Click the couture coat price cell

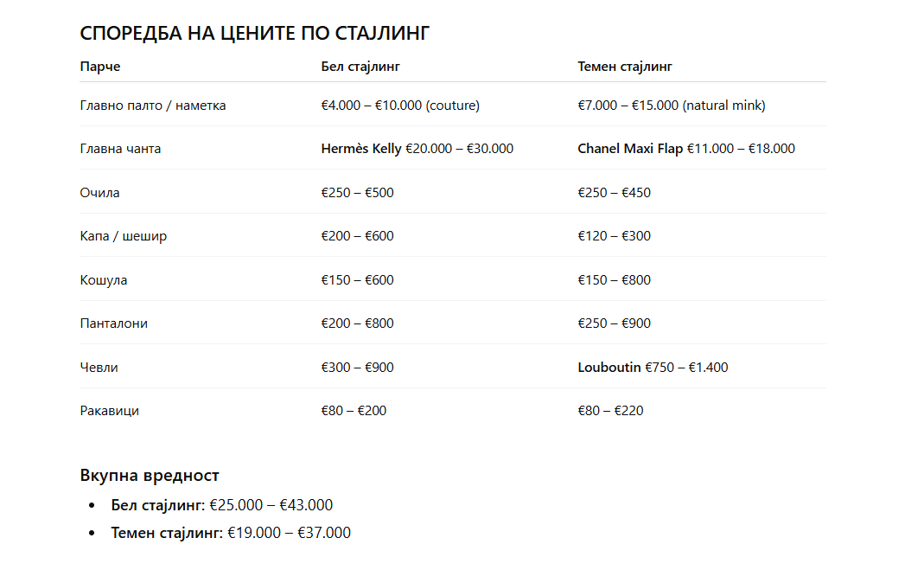[x=400, y=106]
